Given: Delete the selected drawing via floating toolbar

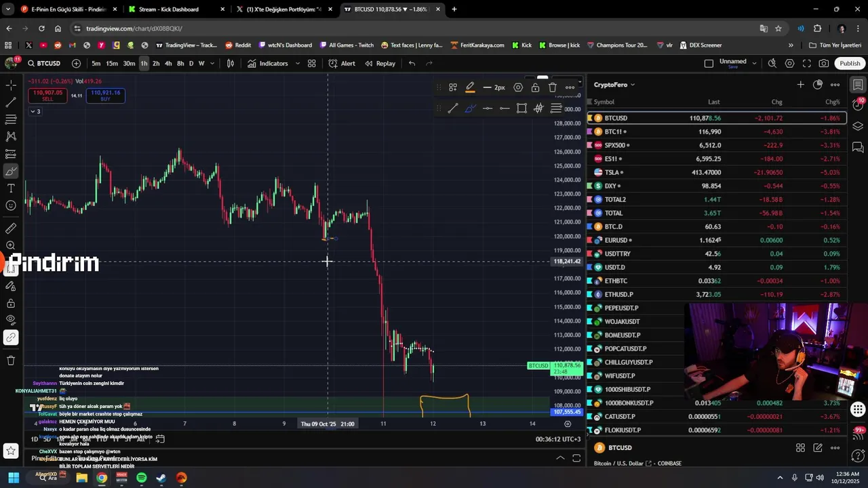Looking at the screenshot, I should (x=553, y=87).
